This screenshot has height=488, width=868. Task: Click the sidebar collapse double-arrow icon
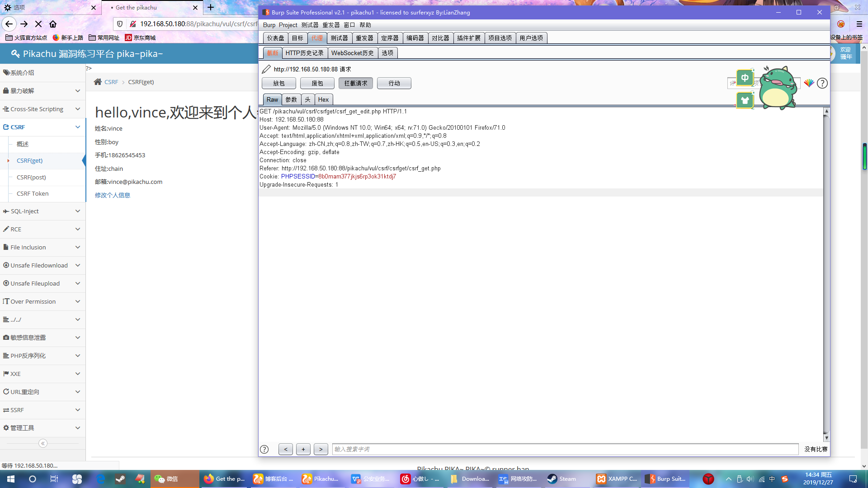pyautogui.click(x=42, y=443)
